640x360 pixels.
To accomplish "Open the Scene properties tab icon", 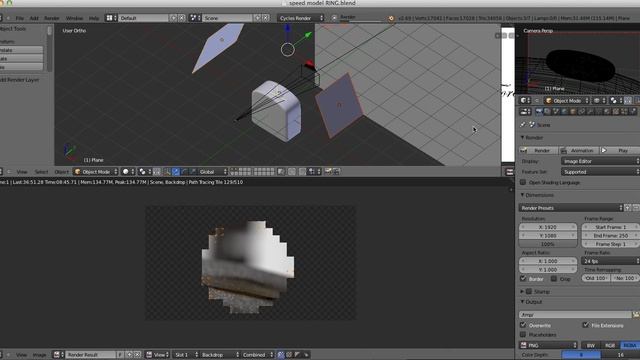I will [x=556, y=111].
